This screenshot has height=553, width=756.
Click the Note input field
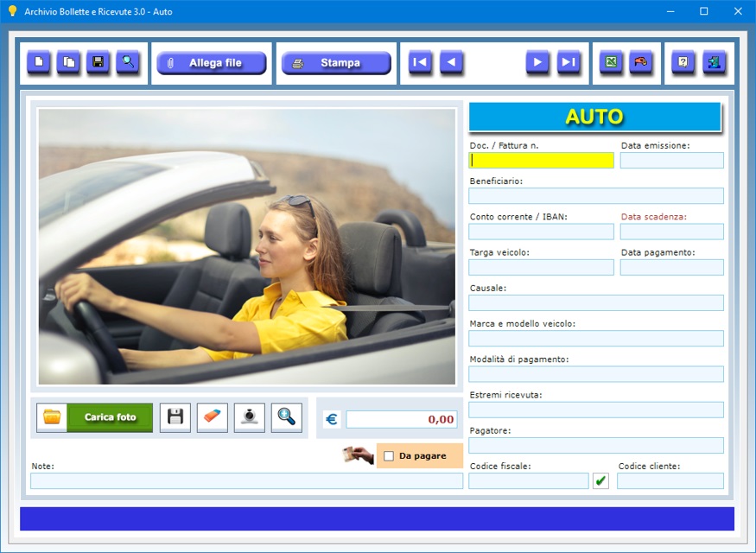(x=247, y=480)
